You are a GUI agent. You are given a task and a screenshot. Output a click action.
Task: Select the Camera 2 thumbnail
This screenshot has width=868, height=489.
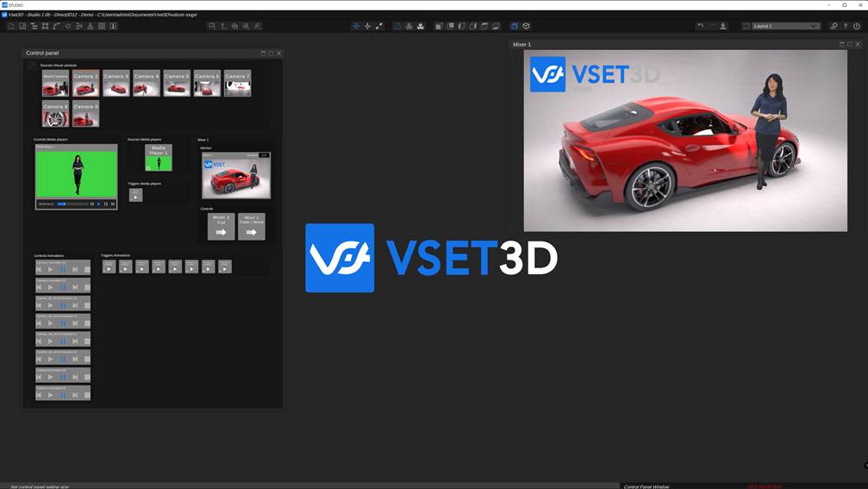[86, 83]
